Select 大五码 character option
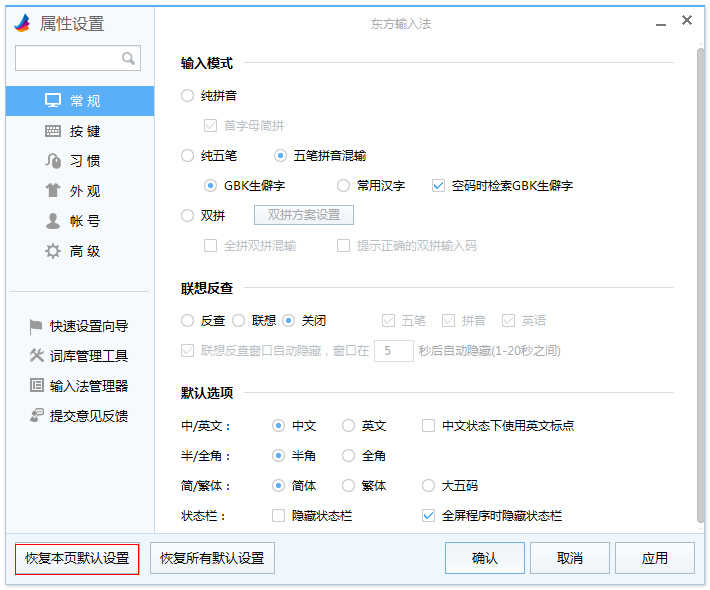This screenshot has height=590, width=710. click(x=428, y=486)
